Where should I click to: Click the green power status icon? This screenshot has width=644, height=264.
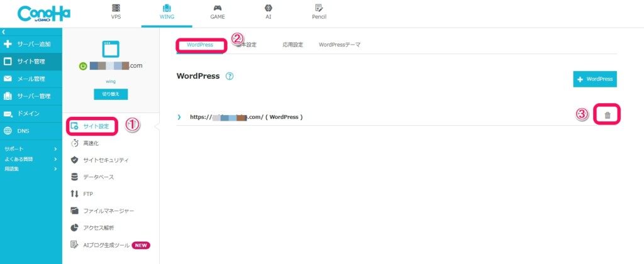tap(83, 66)
